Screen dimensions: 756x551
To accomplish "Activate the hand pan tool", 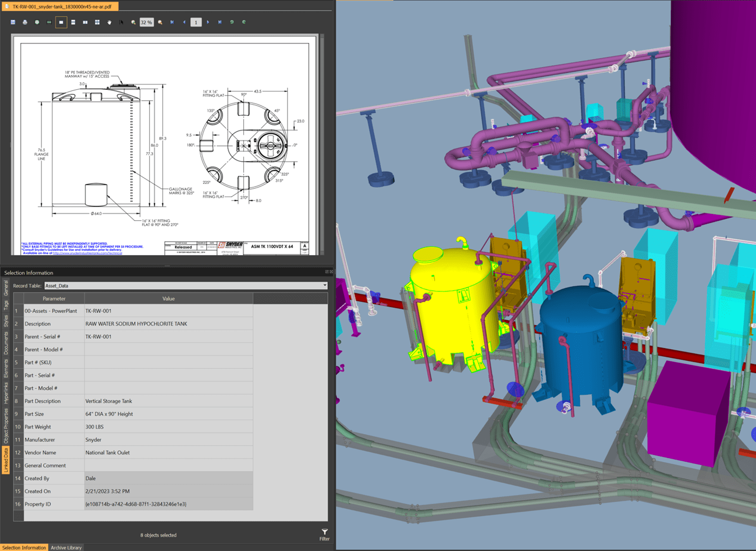I will pyautogui.click(x=109, y=22).
